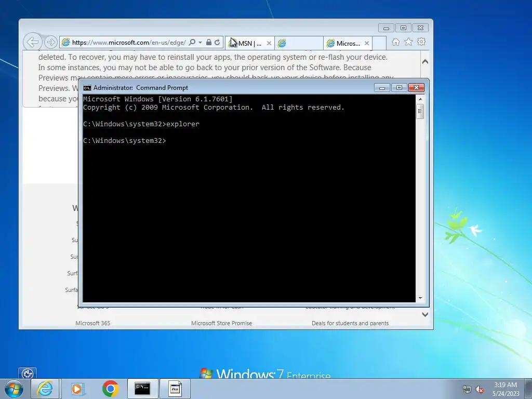Open Favorites star in Internet Explorer

408,42
